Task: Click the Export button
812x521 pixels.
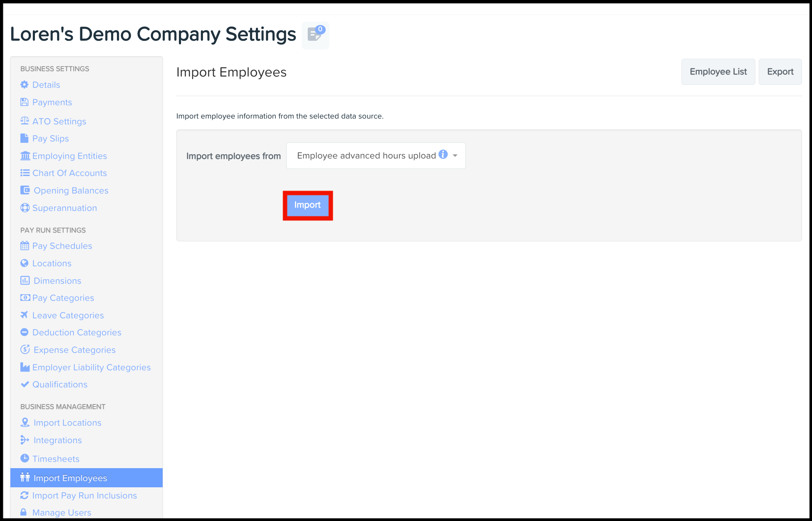Action: (x=780, y=72)
